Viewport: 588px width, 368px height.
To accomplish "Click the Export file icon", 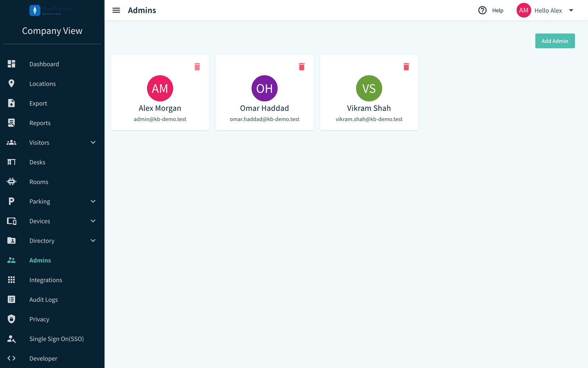I will click(x=11, y=103).
